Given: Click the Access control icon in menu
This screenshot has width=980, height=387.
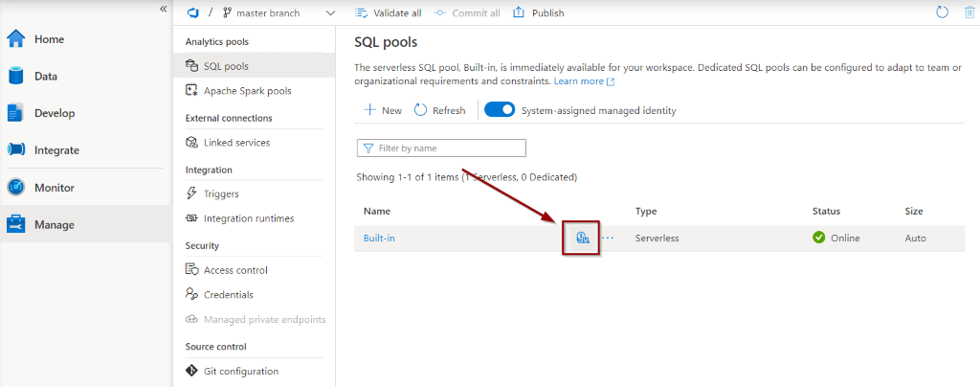Looking at the screenshot, I should click(191, 269).
